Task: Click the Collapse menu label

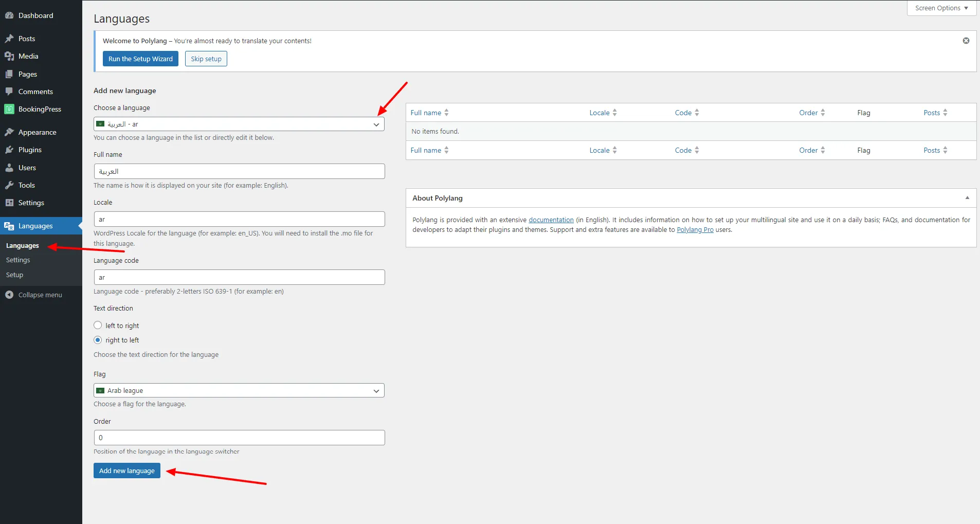Action: coord(40,295)
